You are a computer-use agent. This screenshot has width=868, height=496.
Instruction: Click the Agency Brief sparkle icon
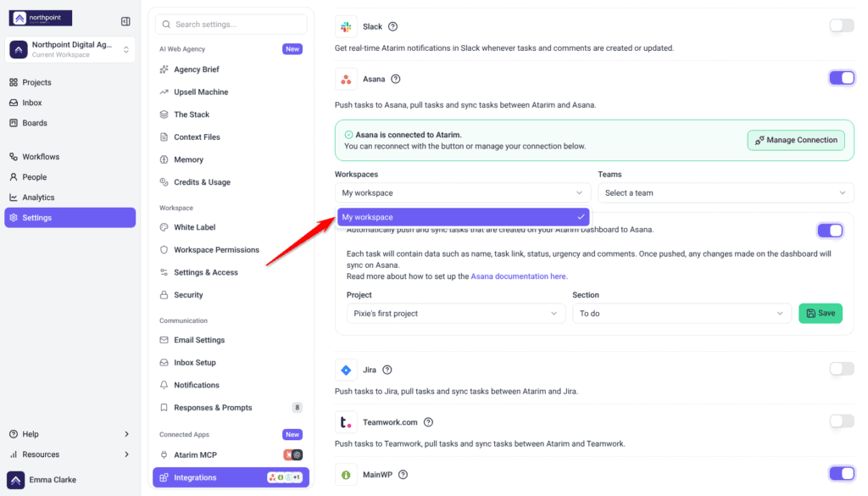tap(164, 70)
